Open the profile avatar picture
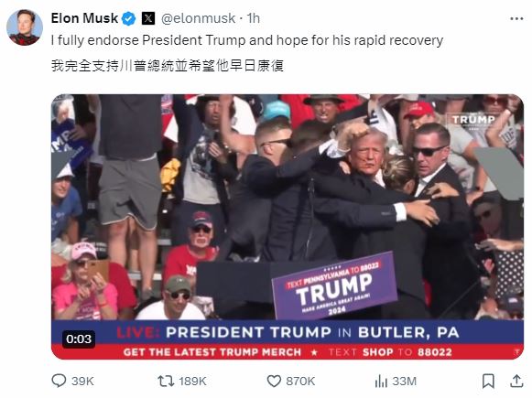Image resolution: width=532 pixels, height=398 pixels. click(x=25, y=27)
